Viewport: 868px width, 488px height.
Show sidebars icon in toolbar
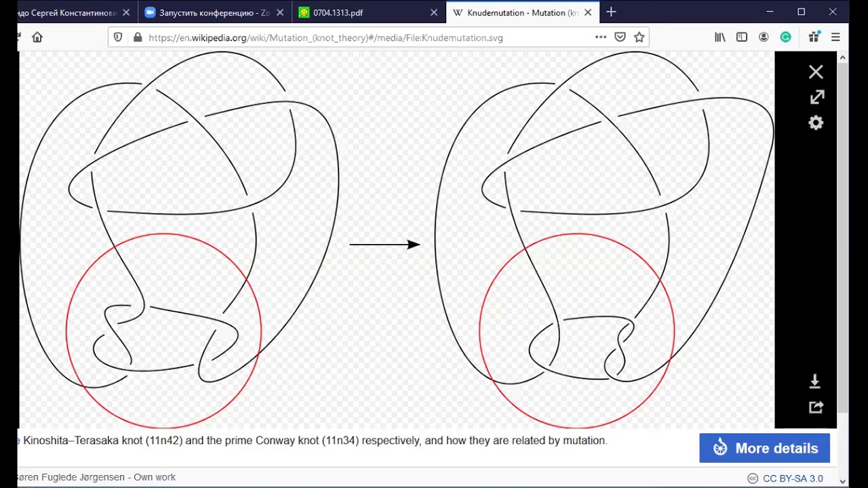point(742,37)
